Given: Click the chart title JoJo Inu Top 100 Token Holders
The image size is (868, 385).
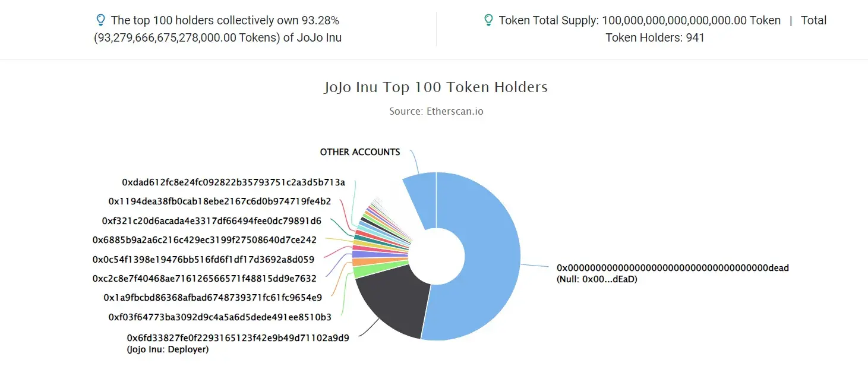Looking at the screenshot, I should (435, 87).
